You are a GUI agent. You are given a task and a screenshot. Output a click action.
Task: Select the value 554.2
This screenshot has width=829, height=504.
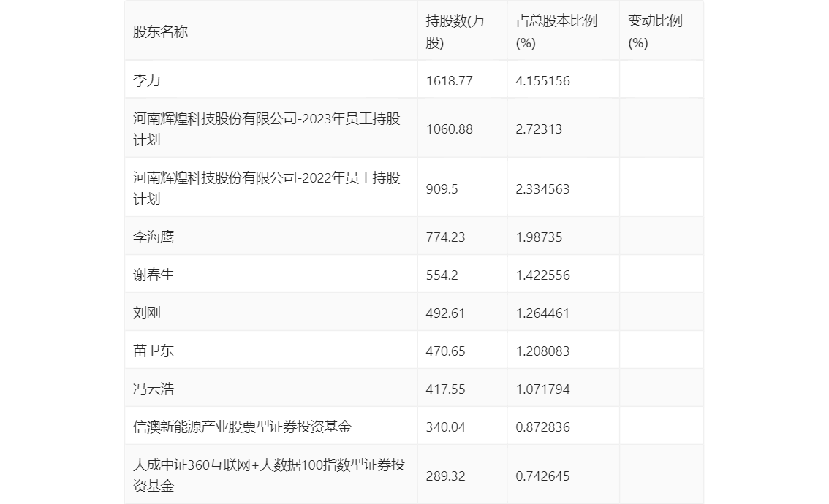pyautogui.click(x=442, y=275)
